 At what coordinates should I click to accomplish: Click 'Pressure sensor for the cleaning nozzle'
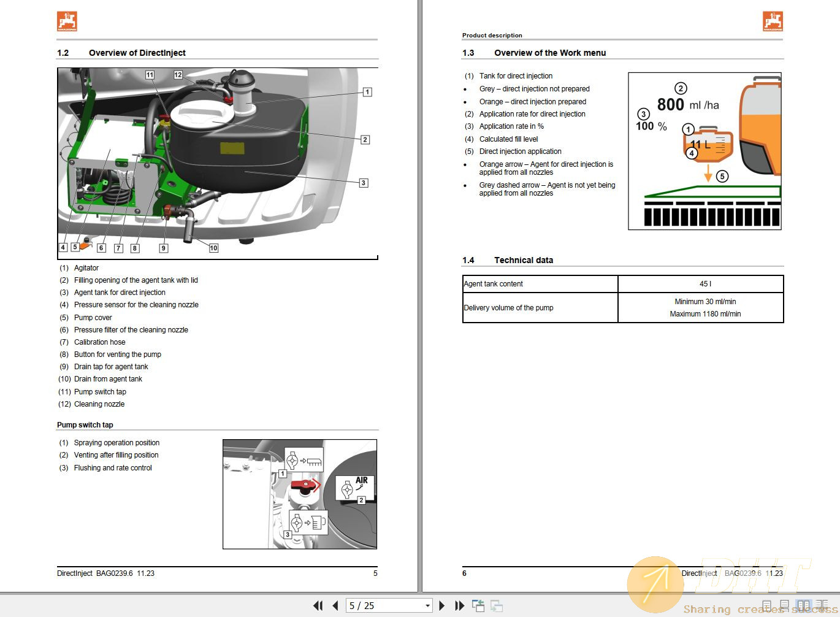click(136, 305)
